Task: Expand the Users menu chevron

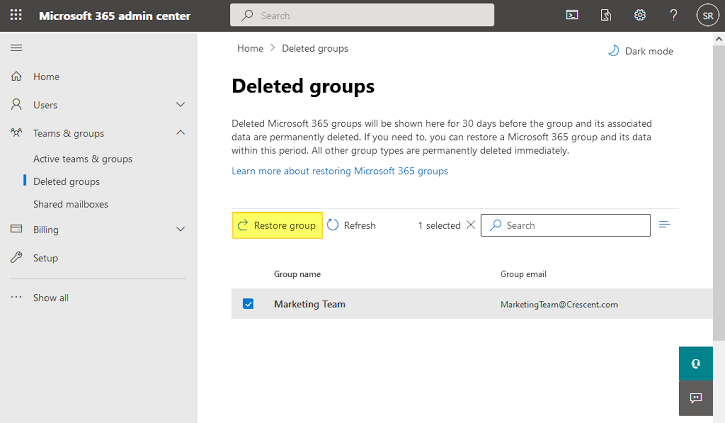Action: click(x=181, y=105)
